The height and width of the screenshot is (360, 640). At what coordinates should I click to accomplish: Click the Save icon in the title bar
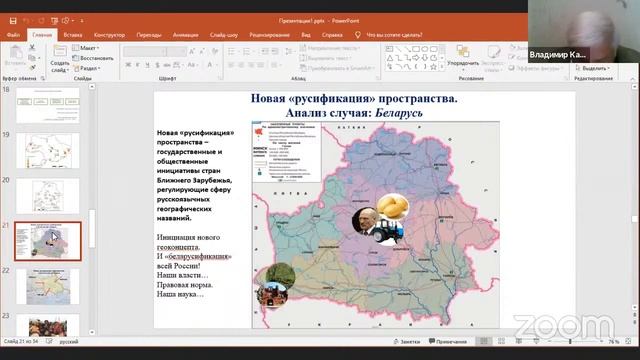click(x=13, y=20)
